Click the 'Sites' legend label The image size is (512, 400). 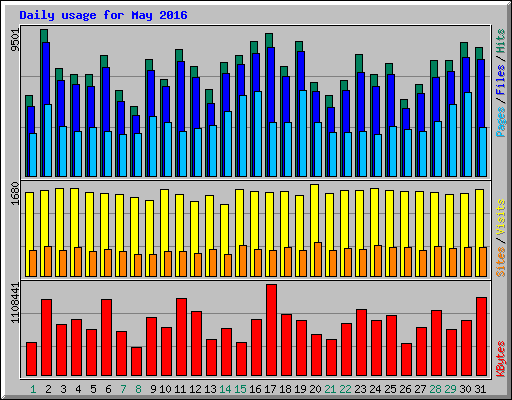coord(501,262)
